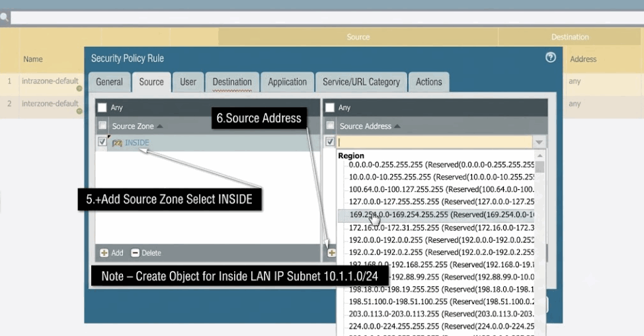This screenshot has width=644, height=336.
Task: Click row number 1 in the policy table
Action: click(x=9, y=81)
